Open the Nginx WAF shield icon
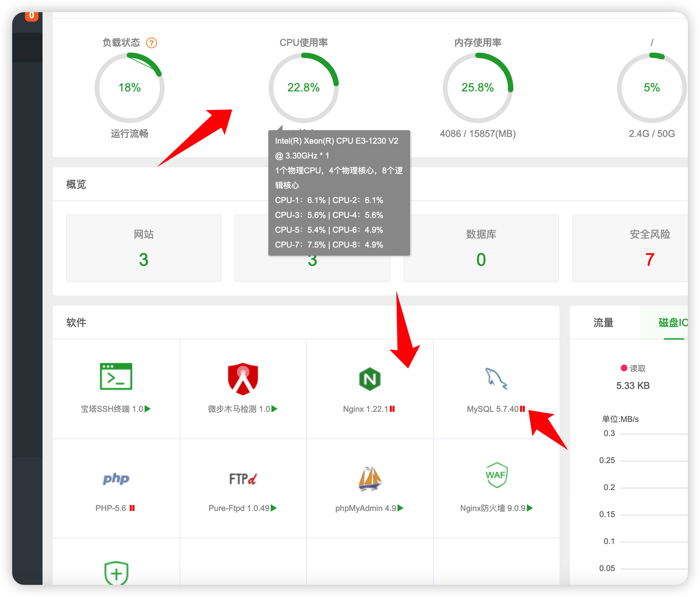This screenshot has width=700, height=597. click(496, 475)
